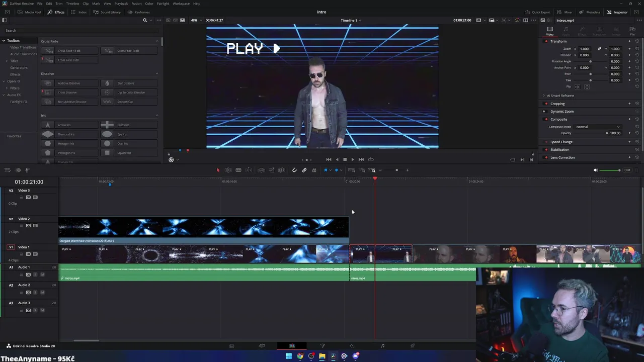Mute the Audio 1 track
The height and width of the screenshot is (362, 644).
pyautogui.click(x=42, y=275)
